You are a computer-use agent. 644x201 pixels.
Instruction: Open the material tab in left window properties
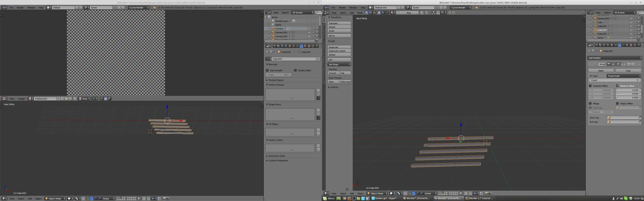305,46
